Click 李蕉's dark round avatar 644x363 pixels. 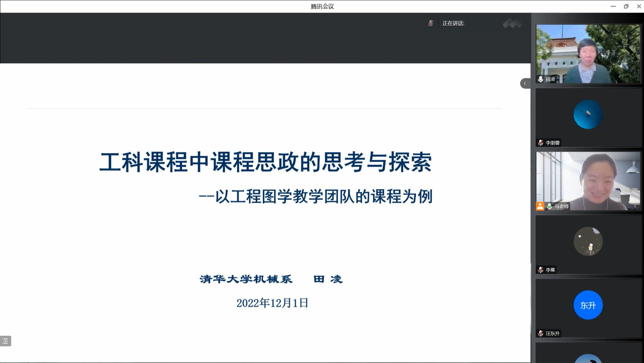point(588,241)
